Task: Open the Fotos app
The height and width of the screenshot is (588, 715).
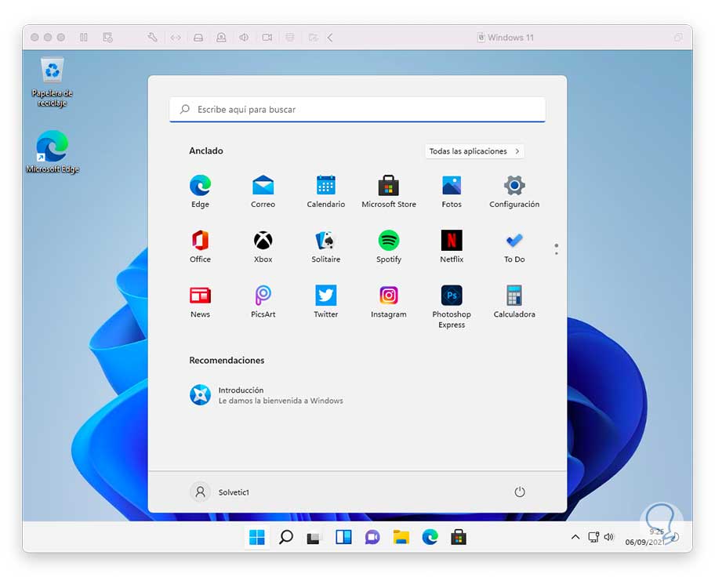Action: [x=452, y=191]
